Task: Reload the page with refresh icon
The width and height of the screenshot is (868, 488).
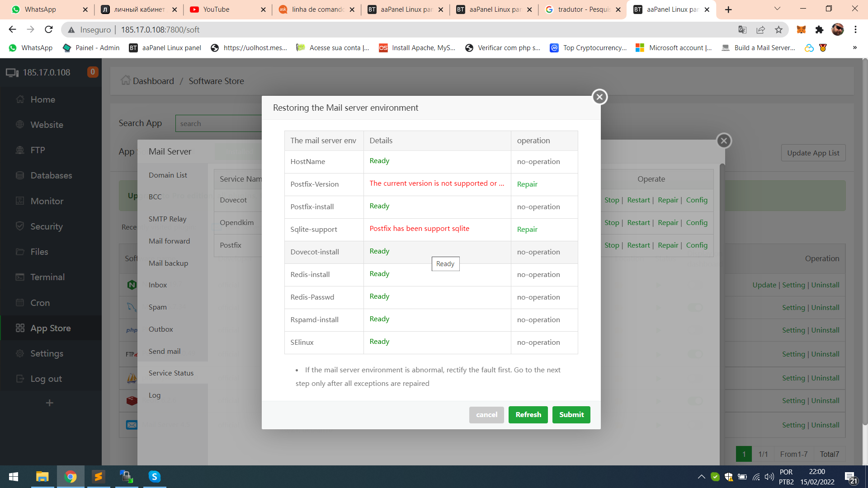Action: point(49,30)
